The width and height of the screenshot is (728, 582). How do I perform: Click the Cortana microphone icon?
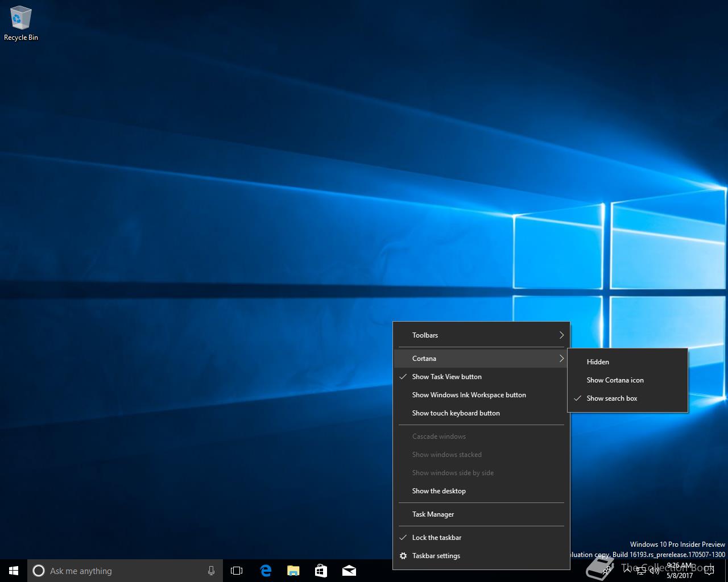(211, 571)
